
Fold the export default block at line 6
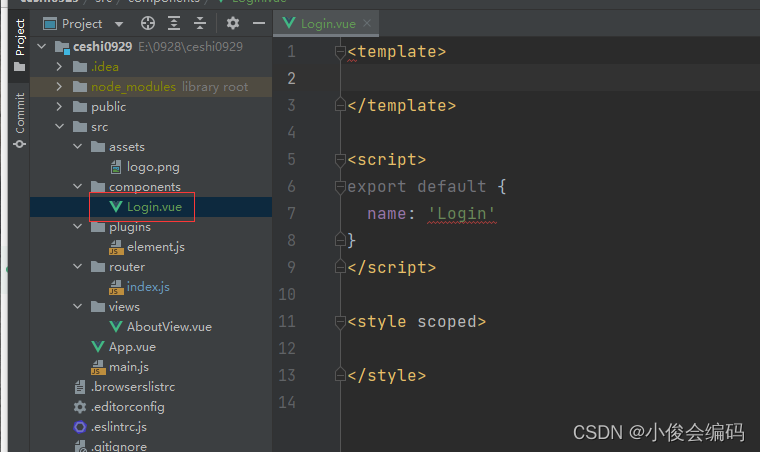coord(340,187)
